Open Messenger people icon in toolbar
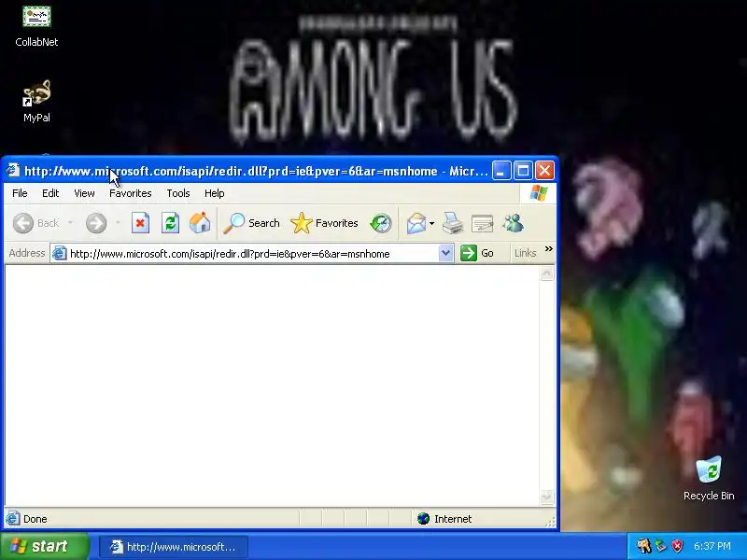This screenshot has height=560, width=747. click(x=513, y=223)
